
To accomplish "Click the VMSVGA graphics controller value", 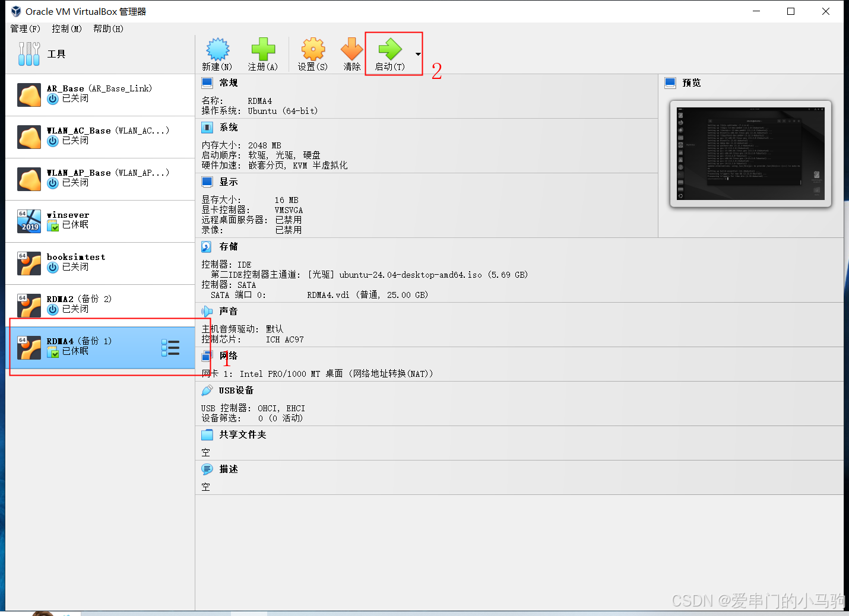I will pyautogui.click(x=289, y=210).
